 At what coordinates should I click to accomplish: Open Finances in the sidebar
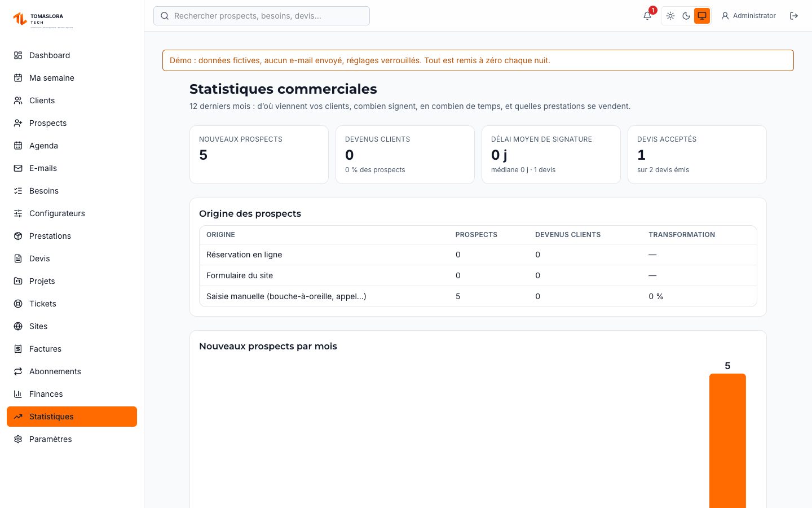(x=72, y=394)
